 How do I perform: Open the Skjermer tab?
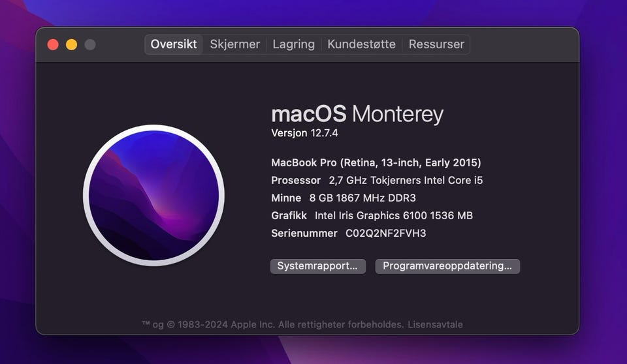[x=234, y=44]
